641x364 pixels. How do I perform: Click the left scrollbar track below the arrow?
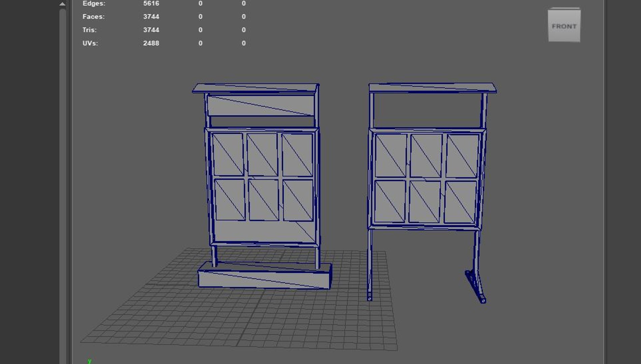click(62, 185)
